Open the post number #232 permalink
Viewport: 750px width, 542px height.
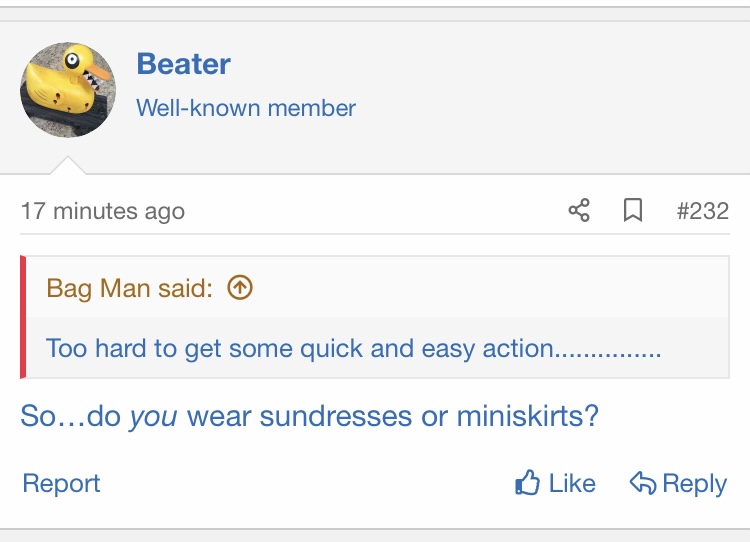pos(702,211)
